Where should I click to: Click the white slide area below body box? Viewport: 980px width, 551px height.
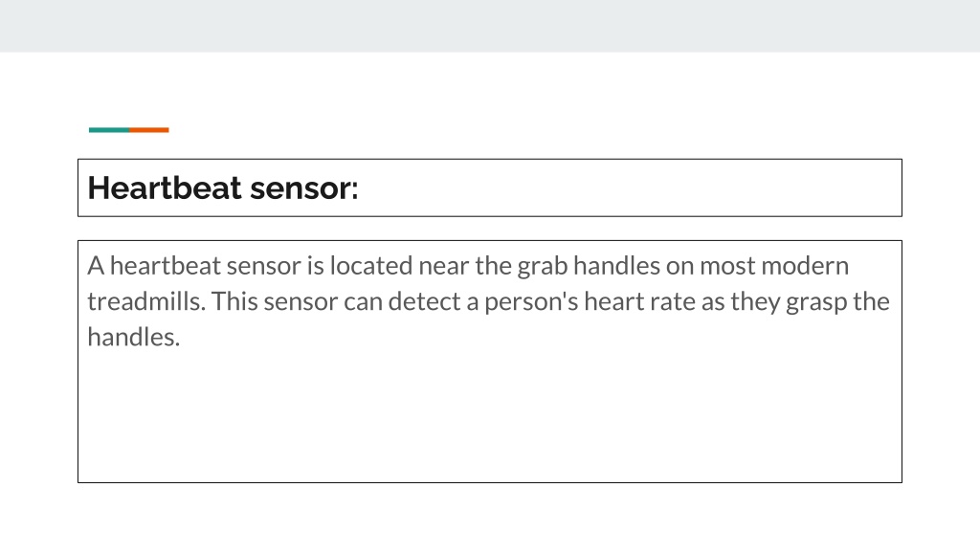tap(490, 517)
